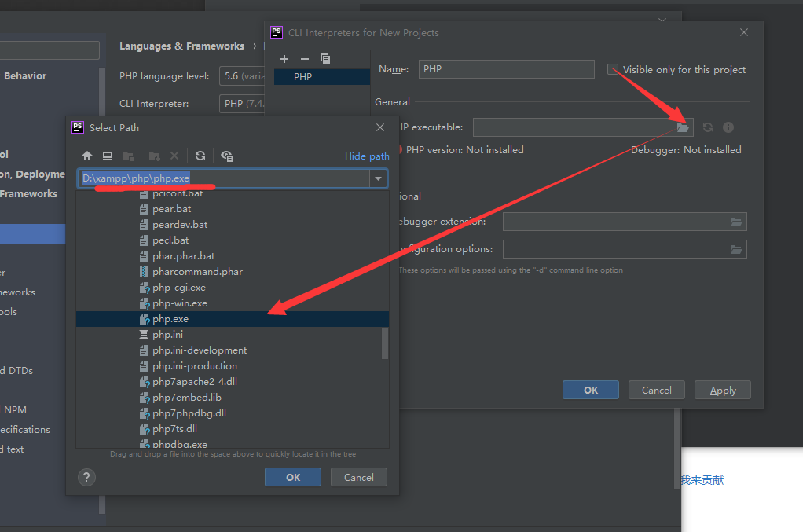Reload PHP executable info
The height and width of the screenshot is (532, 803).
point(708,127)
